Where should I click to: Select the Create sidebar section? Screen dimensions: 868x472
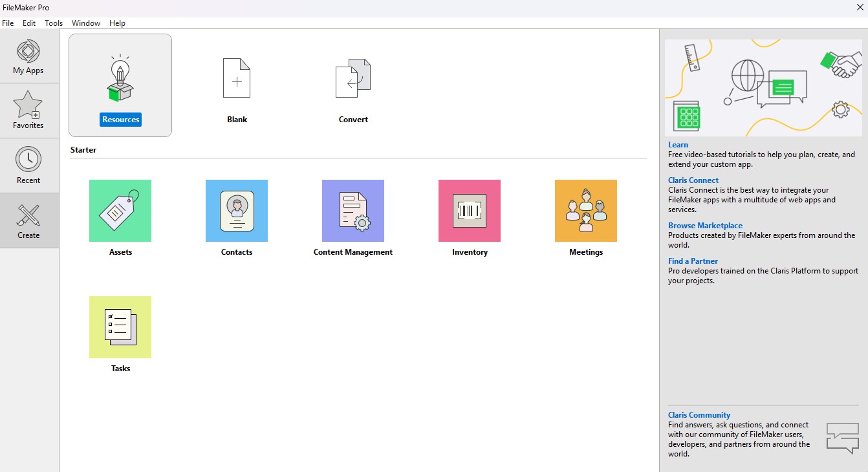pos(28,220)
